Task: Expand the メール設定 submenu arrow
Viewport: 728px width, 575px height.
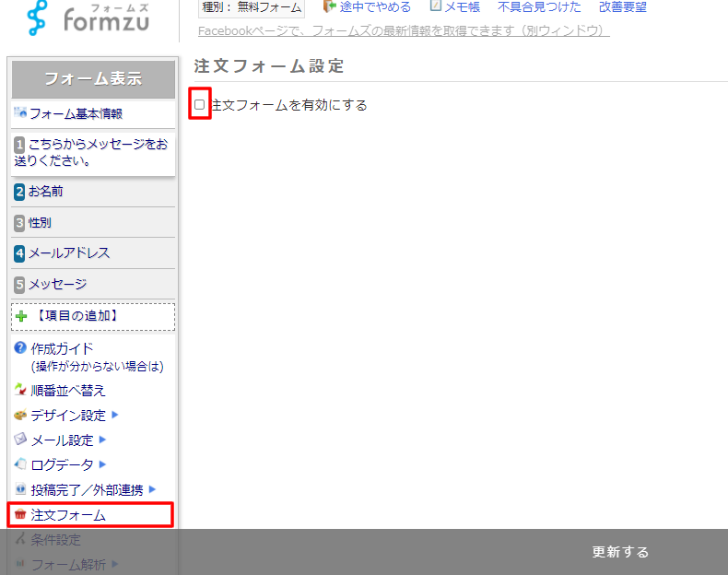Action: pos(103,440)
